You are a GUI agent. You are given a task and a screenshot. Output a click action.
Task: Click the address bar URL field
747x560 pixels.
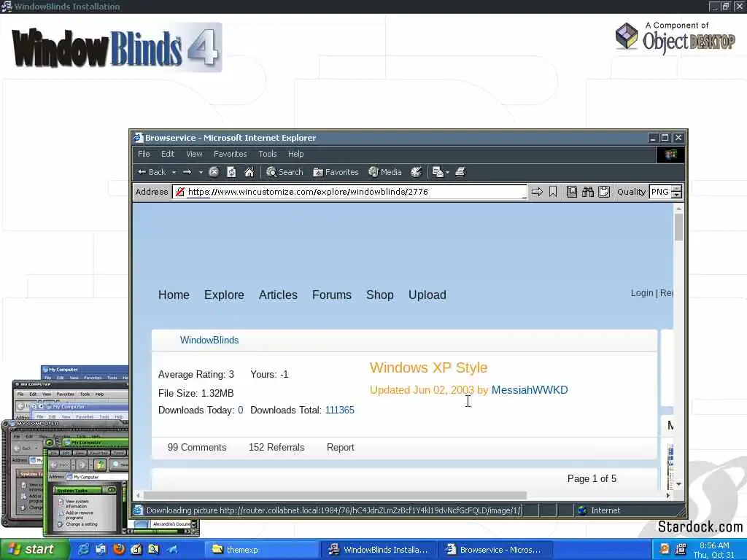point(351,192)
